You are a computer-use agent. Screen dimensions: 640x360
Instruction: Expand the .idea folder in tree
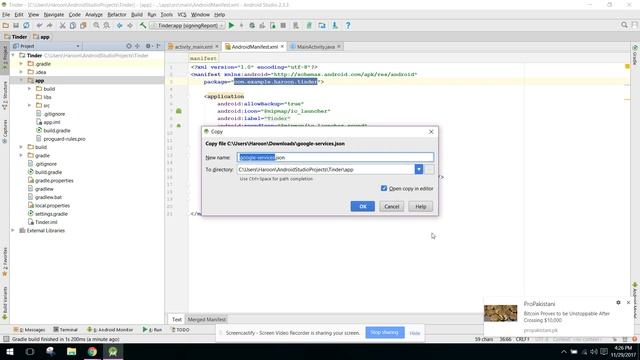(x=21, y=72)
